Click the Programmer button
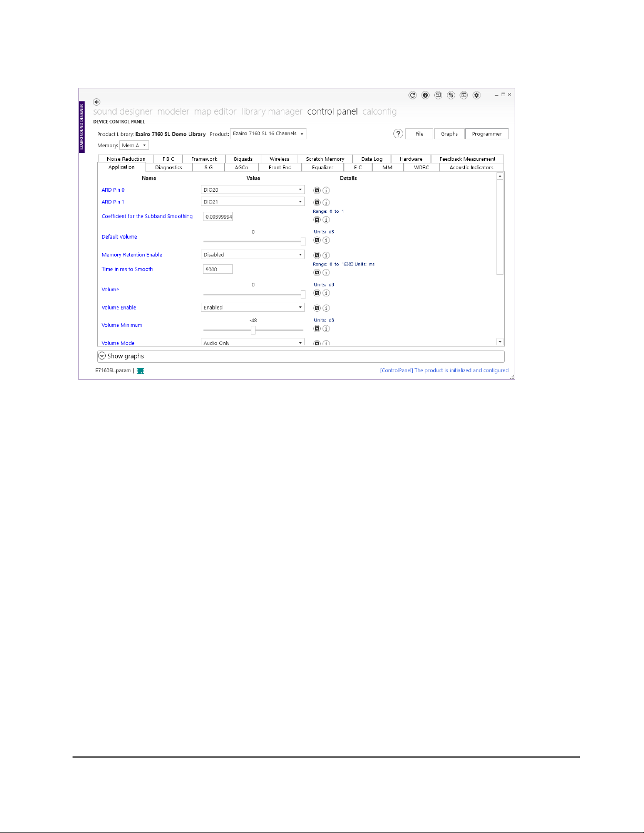644x833 pixels. coord(487,134)
